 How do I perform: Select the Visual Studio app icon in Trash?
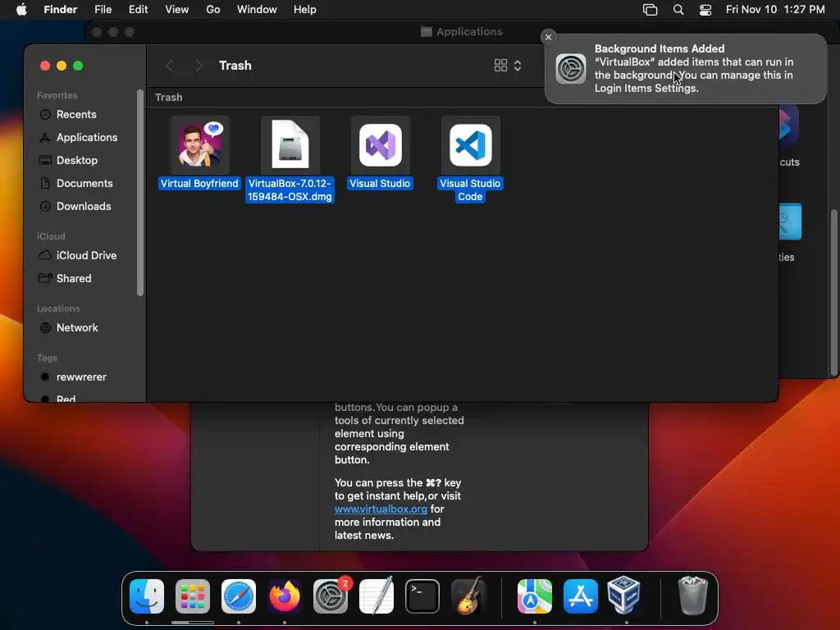click(381, 144)
